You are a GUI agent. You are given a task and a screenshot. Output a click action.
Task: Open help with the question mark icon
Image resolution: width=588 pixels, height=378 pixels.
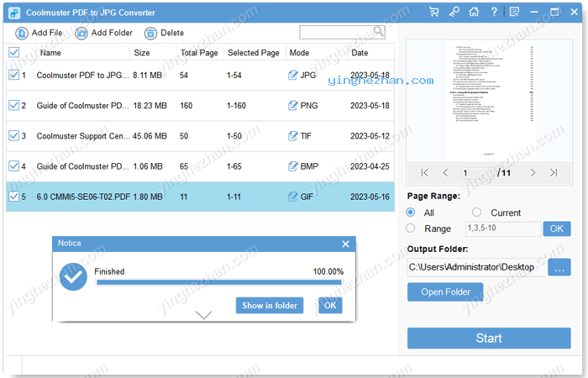point(494,13)
